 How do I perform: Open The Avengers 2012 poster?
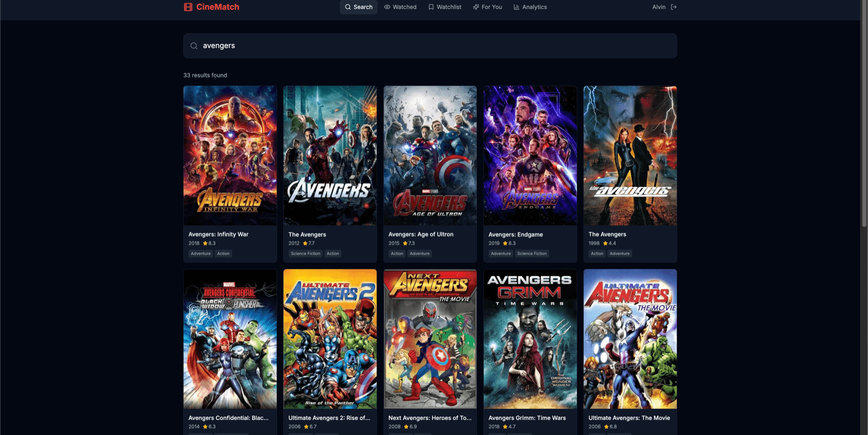tap(330, 156)
